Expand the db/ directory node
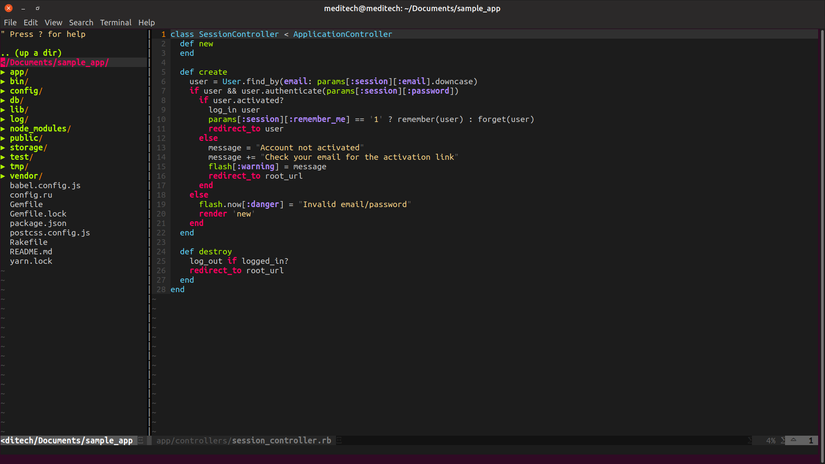Screen dimensions: 825x464 16,100
